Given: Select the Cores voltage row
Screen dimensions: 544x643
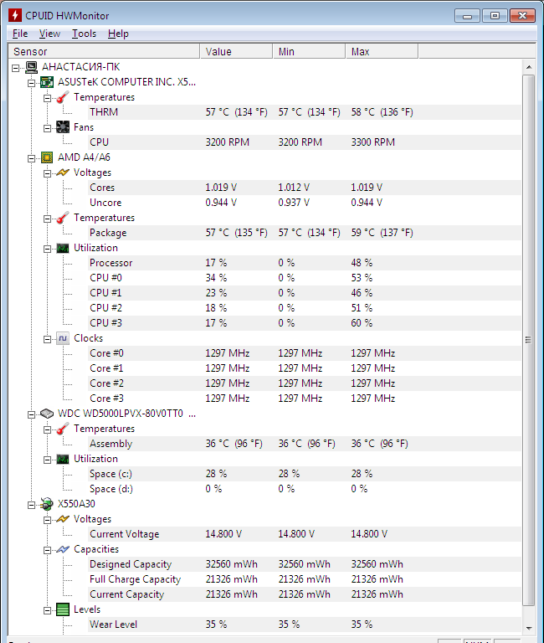Looking at the screenshot, I should [x=305, y=187].
